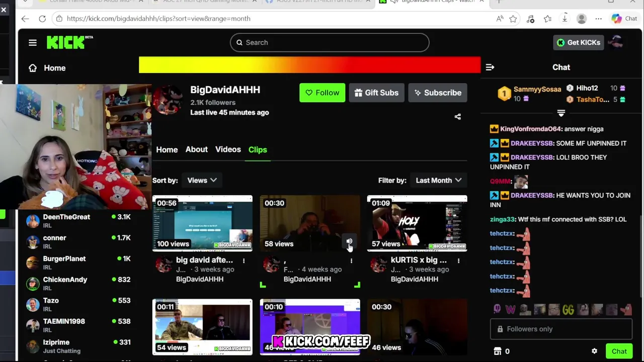Play the 00:11 clip with 54 views
This screenshot has height=362, width=644.
[202, 327]
